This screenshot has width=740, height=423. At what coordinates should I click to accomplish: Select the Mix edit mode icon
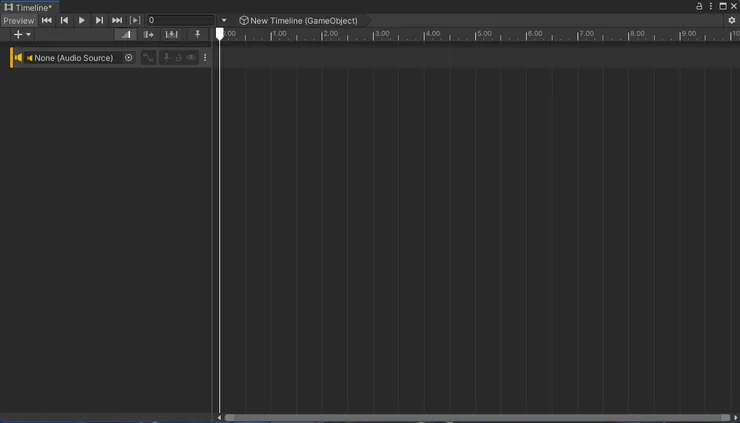pyautogui.click(x=126, y=34)
